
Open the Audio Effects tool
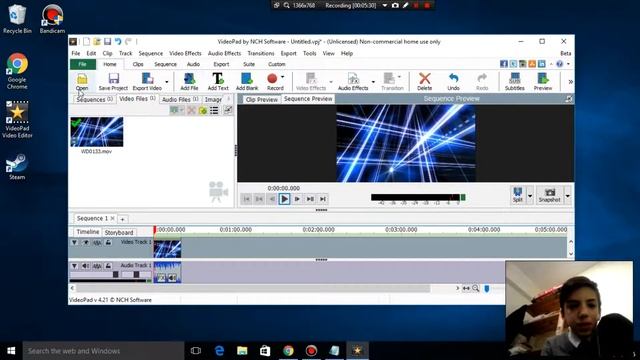[x=353, y=82]
